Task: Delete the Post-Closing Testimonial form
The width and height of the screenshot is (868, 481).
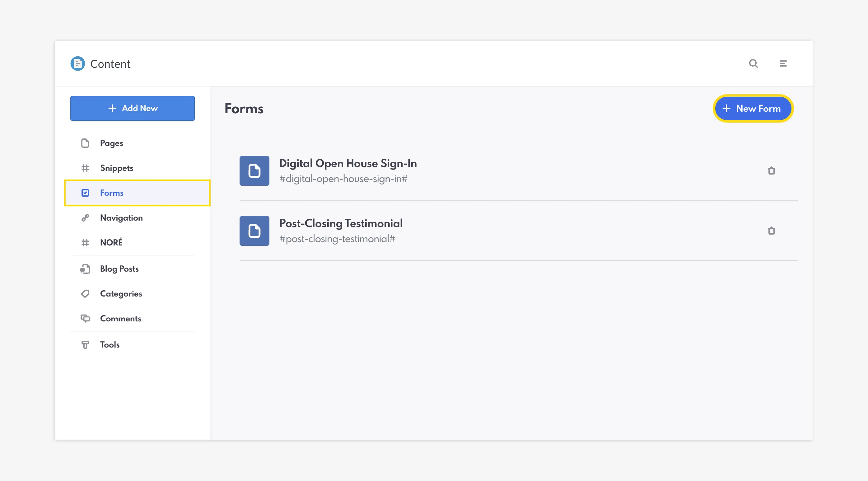Action: click(771, 231)
